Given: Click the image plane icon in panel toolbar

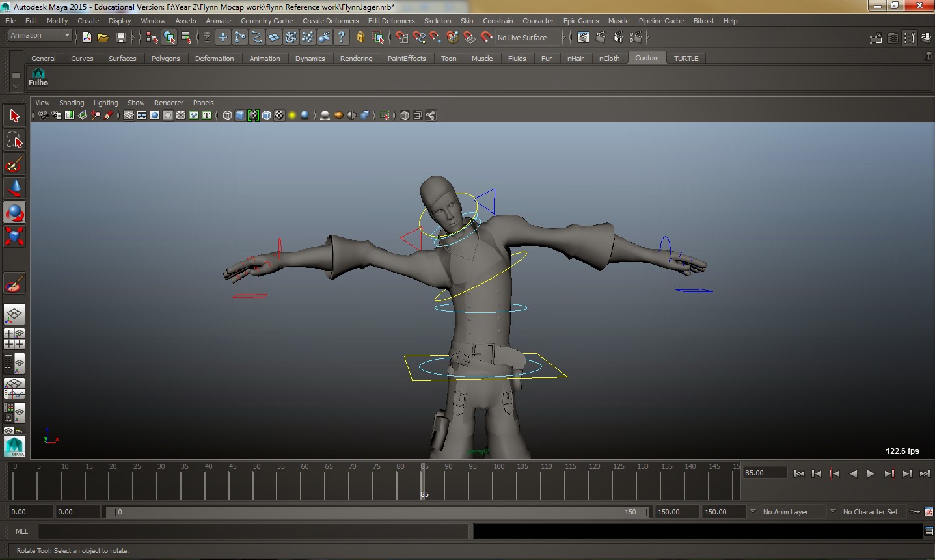Looking at the screenshot, I should click(83, 115).
